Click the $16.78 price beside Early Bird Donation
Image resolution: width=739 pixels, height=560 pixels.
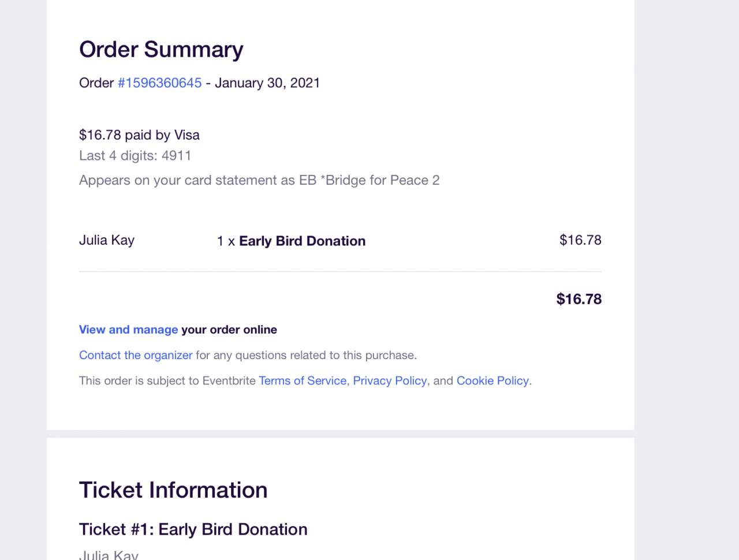(580, 240)
